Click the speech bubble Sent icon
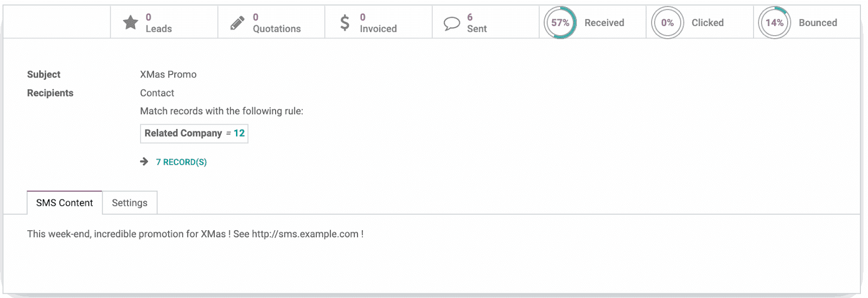 coord(451,23)
